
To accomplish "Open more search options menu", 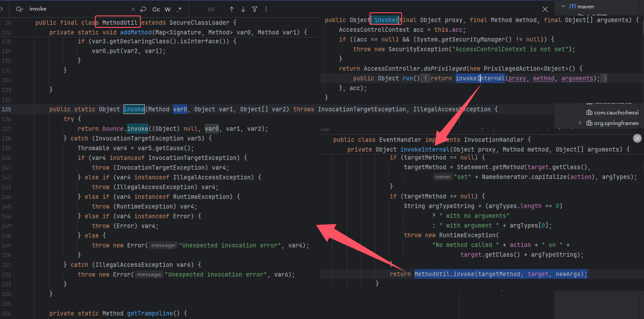I will [x=266, y=9].
